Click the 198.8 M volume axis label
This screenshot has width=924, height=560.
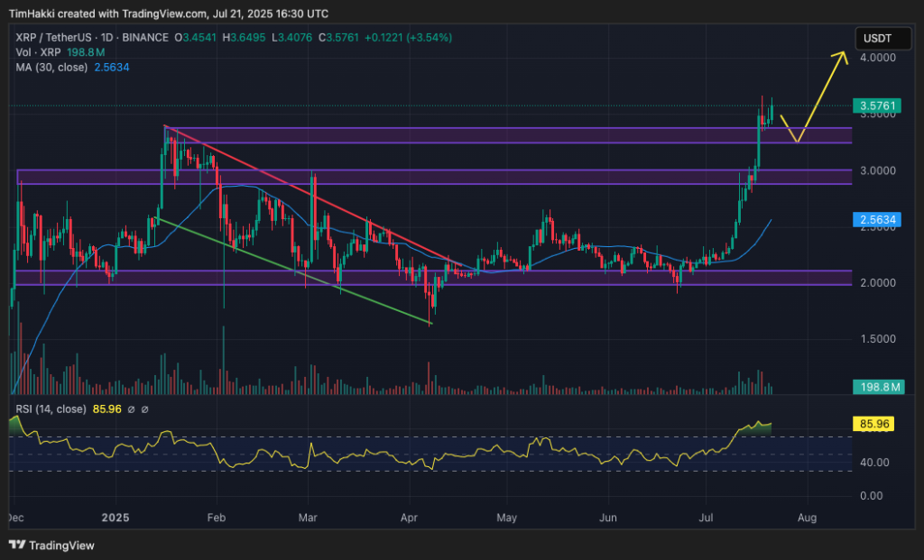875,387
